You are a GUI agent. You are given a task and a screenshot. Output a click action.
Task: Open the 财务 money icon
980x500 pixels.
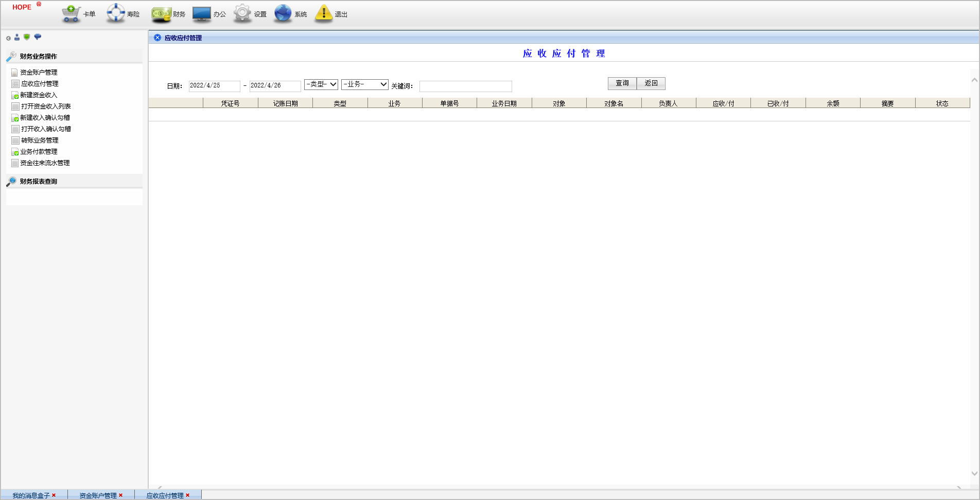point(161,14)
